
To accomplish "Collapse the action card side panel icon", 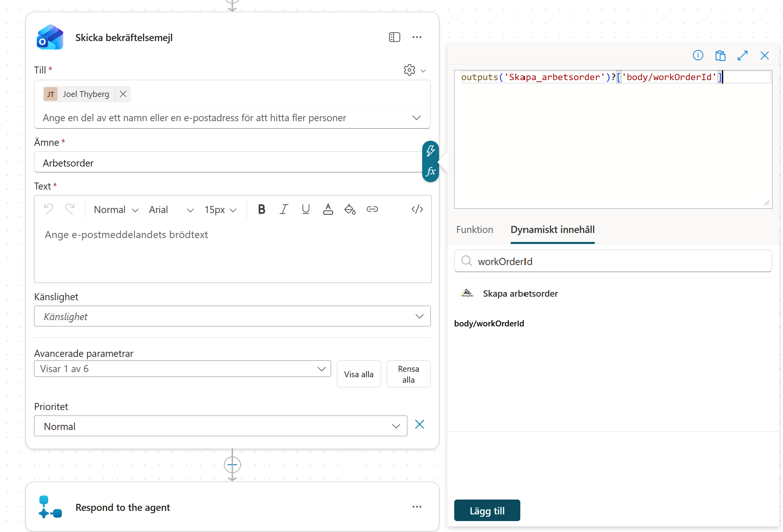I will point(394,37).
